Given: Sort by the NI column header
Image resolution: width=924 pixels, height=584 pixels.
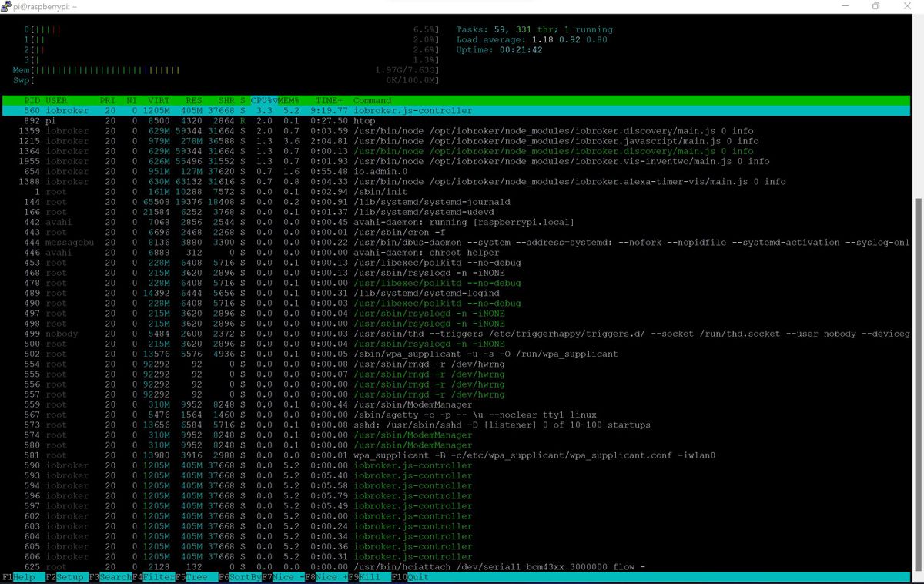Looking at the screenshot, I should (132, 100).
